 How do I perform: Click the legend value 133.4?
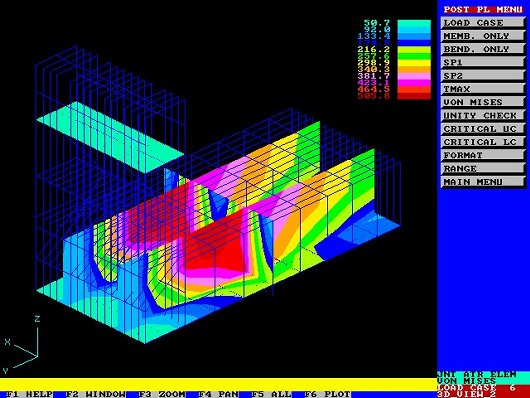tap(374, 36)
